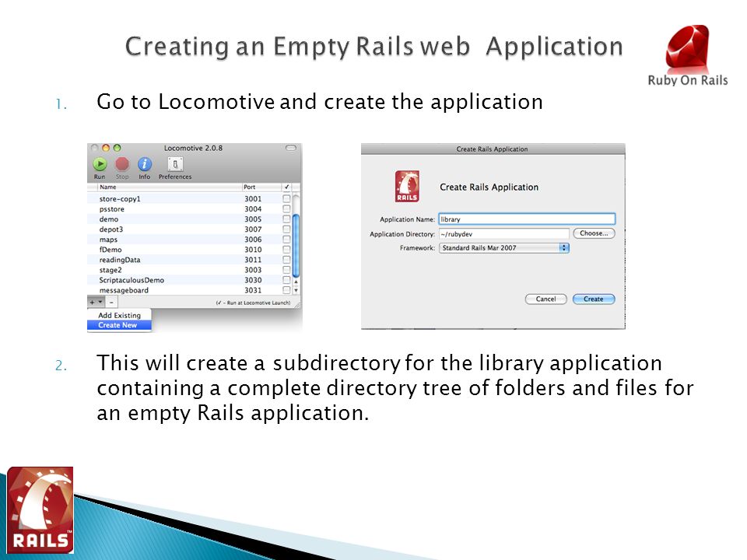
Task: Click the toolbar toggle pill in Locomotive title bar
Action: [290, 148]
